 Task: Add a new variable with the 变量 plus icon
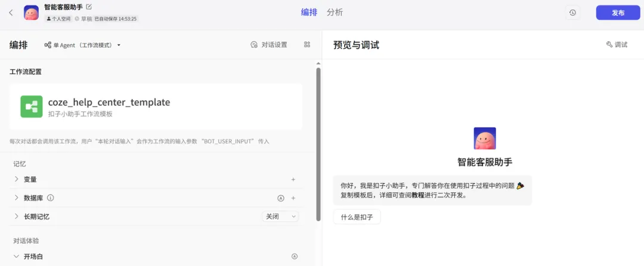[x=293, y=180]
